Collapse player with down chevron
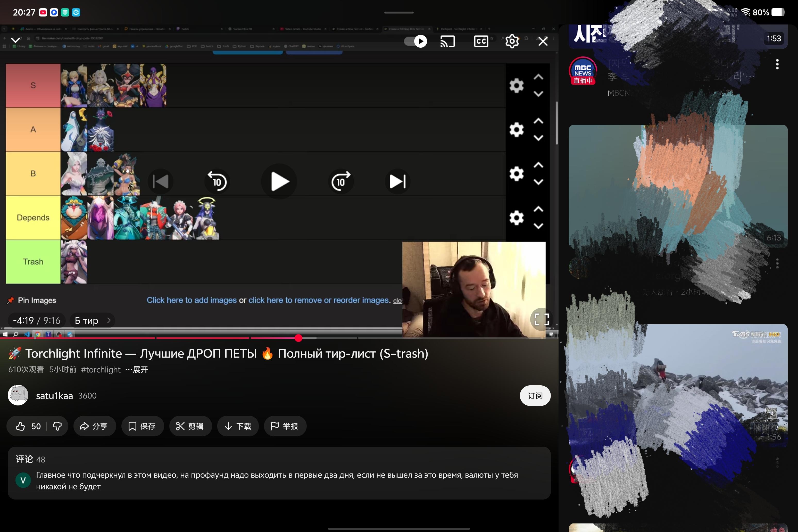 (15, 40)
